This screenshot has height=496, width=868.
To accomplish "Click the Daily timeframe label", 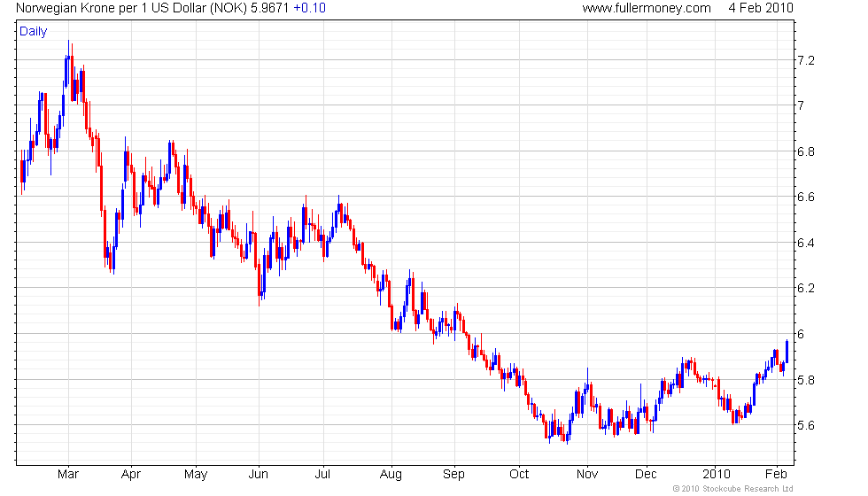I will pos(34,31).
